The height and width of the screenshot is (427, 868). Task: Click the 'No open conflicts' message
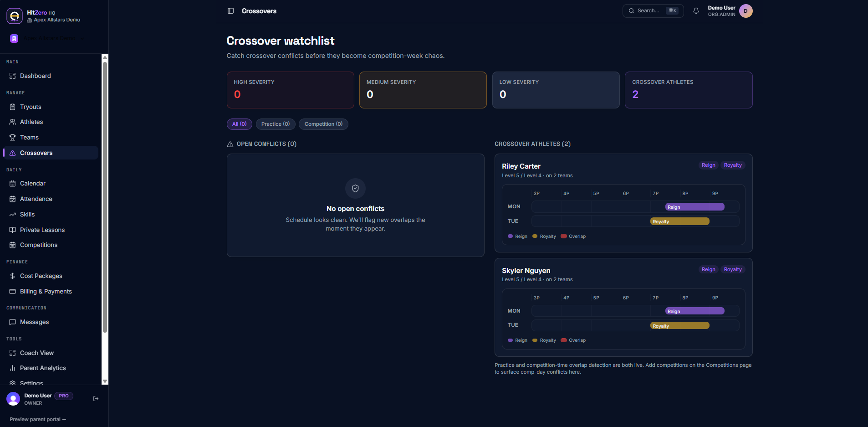pos(355,209)
